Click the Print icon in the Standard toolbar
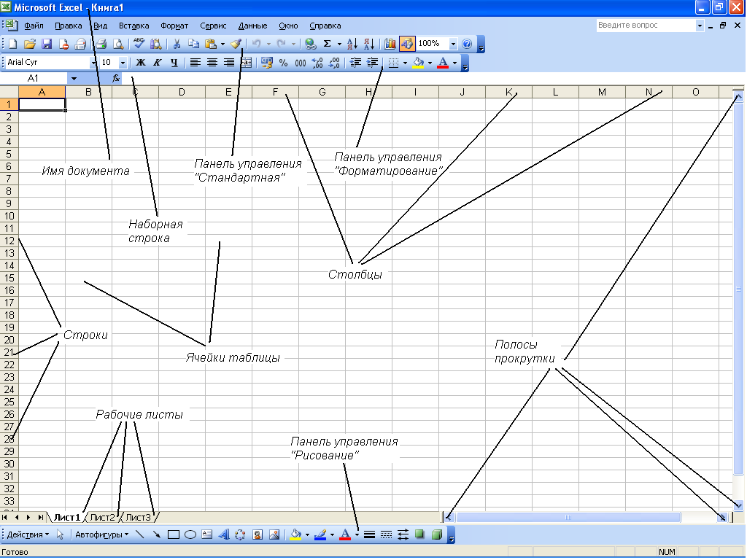747x560 pixels. point(101,44)
